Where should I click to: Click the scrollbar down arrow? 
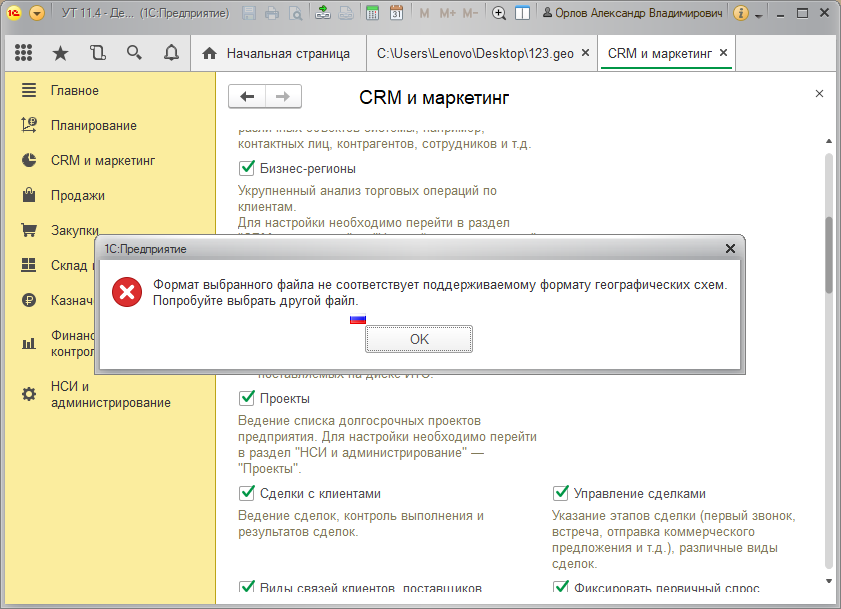829,581
